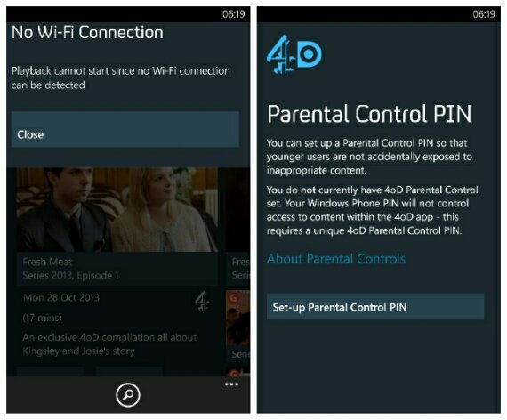Tap the left screen's 06:19 clock
Viewport: 507px width, 420px height.
pyautogui.click(x=233, y=14)
